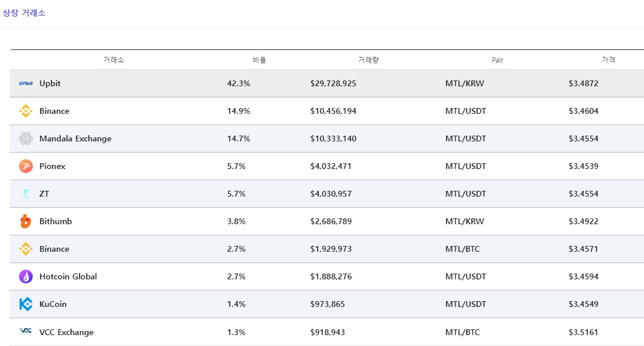
Task: Select the $3.4604 price cell
Action: pyautogui.click(x=583, y=111)
